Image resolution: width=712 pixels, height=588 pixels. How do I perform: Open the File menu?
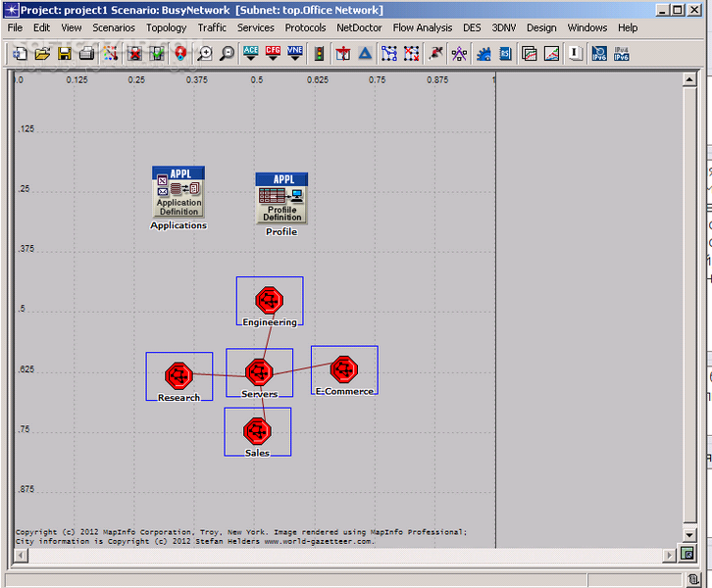pyautogui.click(x=15, y=27)
